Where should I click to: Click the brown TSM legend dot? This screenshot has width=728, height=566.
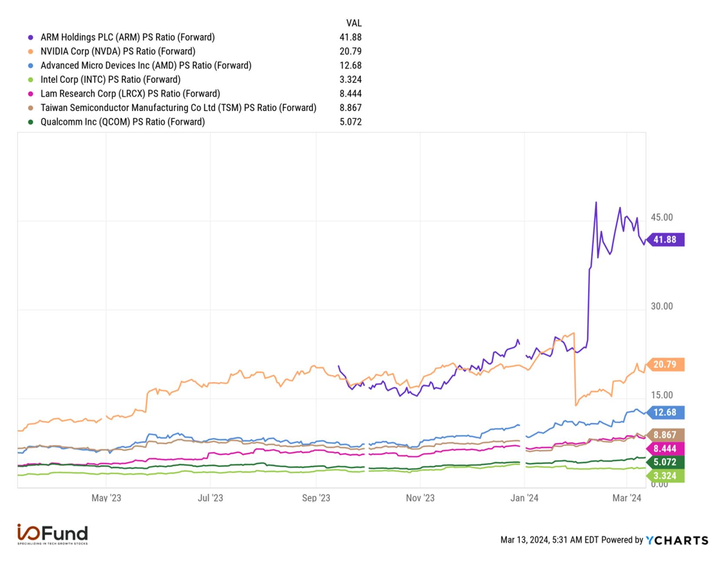30,108
